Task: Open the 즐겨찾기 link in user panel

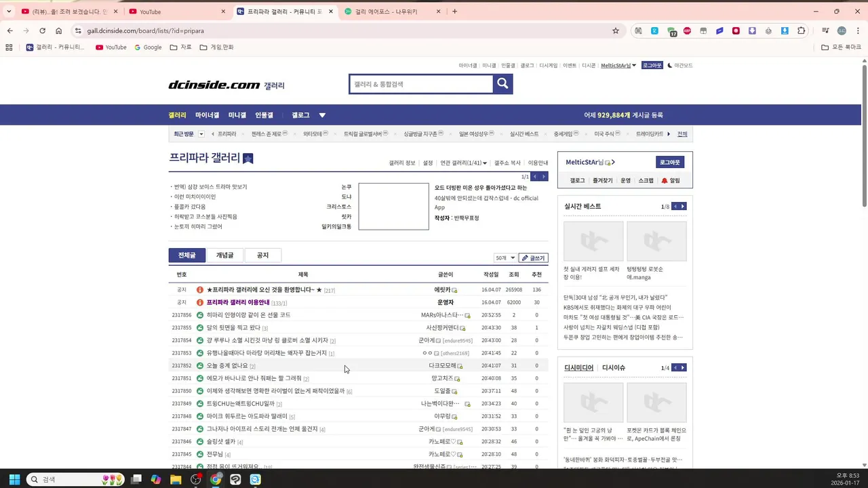Action: 602,180
